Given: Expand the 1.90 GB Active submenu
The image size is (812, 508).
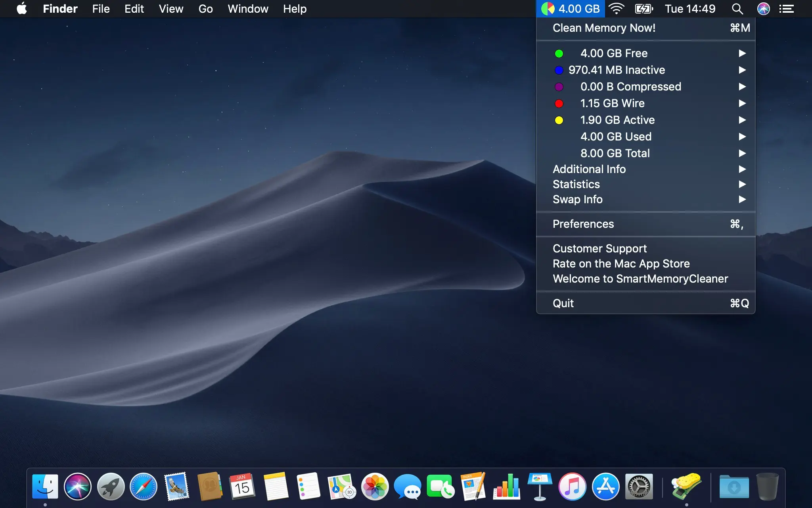Looking at the screenshot, I should point(742,119).
